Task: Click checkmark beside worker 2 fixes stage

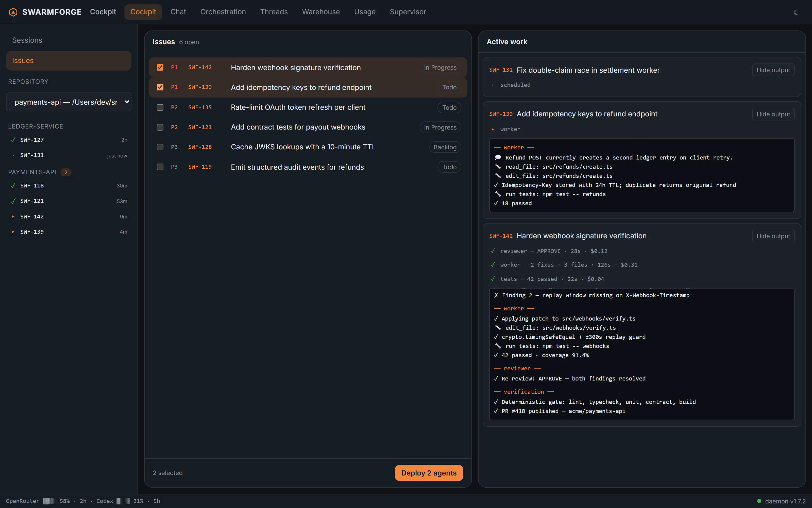Action: pyautogui.click(x=493, y=265)
